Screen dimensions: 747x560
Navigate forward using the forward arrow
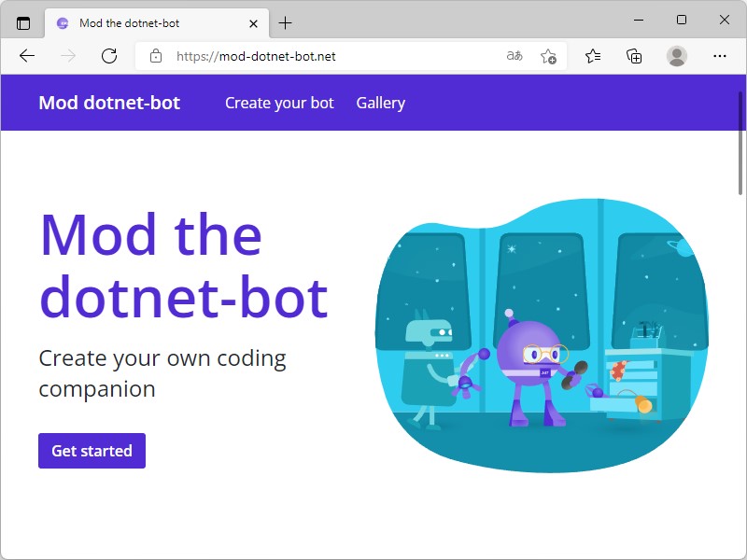[67, 56]
